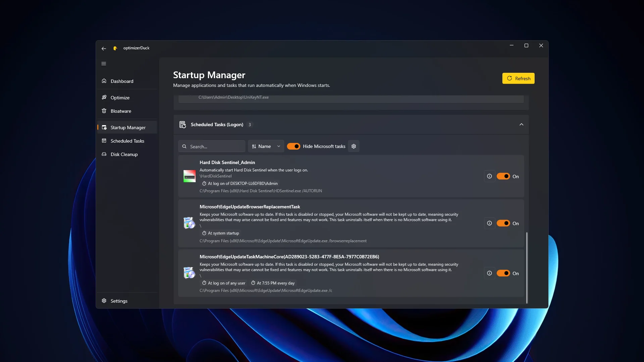Minimize the optimizerDuck window
644x362 pixels.
pos(511,46)
